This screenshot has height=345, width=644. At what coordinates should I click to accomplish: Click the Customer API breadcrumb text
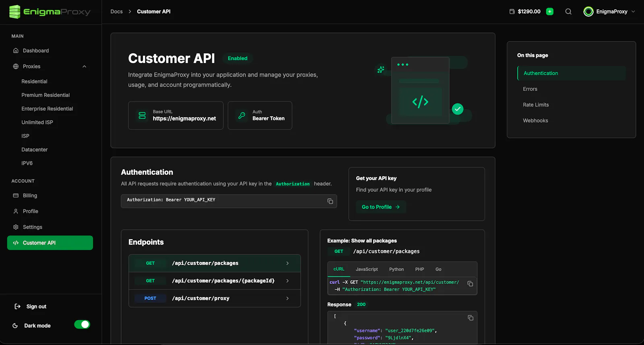click(x=154, y=12)
